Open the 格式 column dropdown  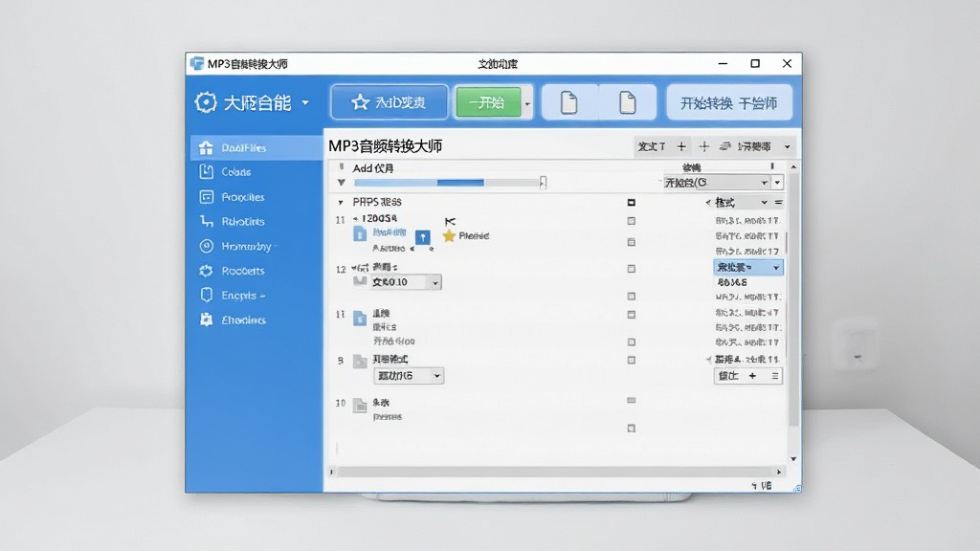(764, 203)
